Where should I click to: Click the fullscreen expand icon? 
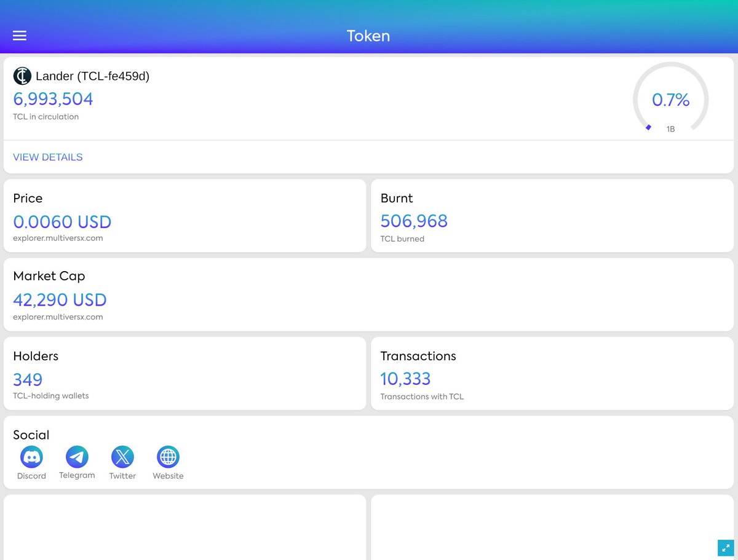[x=726, y=548]
